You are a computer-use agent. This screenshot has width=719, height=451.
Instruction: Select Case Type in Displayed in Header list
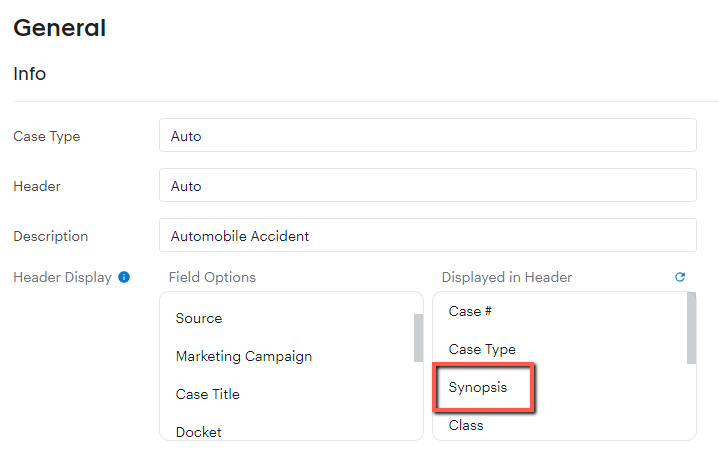click(482, 349)
